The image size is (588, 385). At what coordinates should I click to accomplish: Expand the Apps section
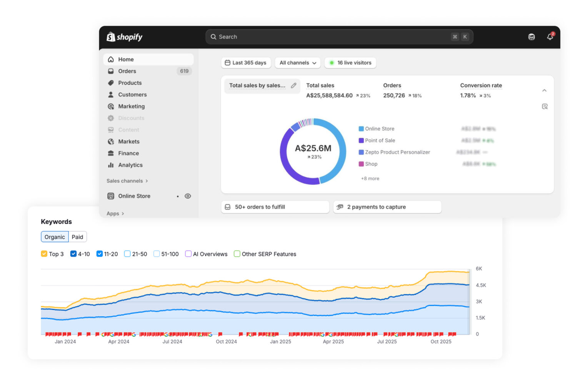click(x=114, y=213)
